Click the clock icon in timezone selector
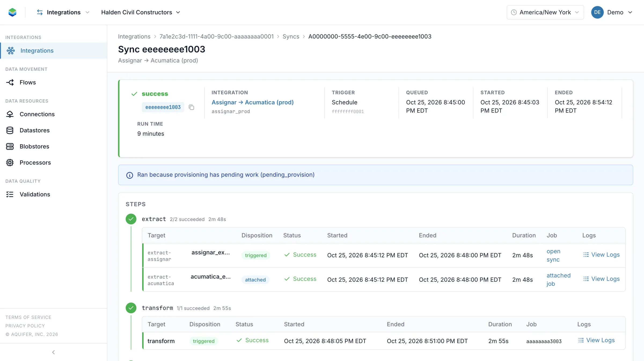 514,12
